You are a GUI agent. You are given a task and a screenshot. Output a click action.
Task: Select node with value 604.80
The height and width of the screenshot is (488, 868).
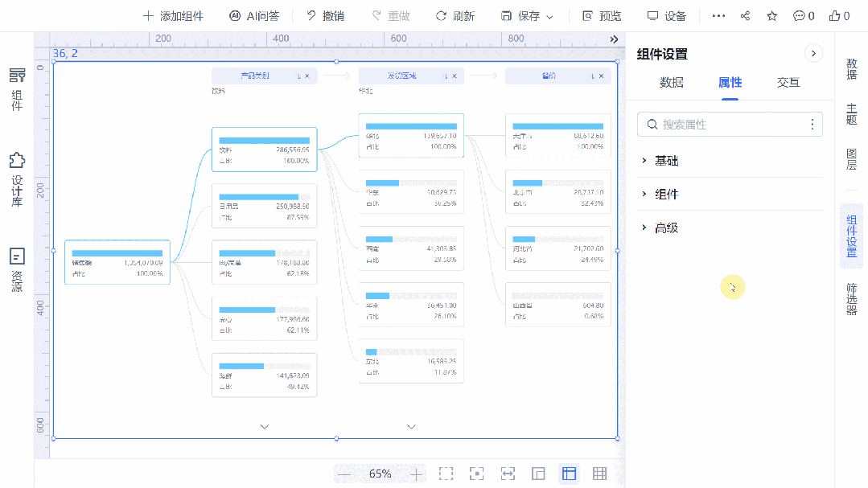[x=558, y=305]
